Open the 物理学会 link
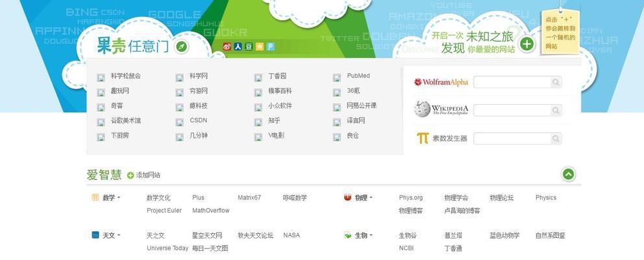The width and height of the screenshot is (644, 260). [x=456, y=198]
